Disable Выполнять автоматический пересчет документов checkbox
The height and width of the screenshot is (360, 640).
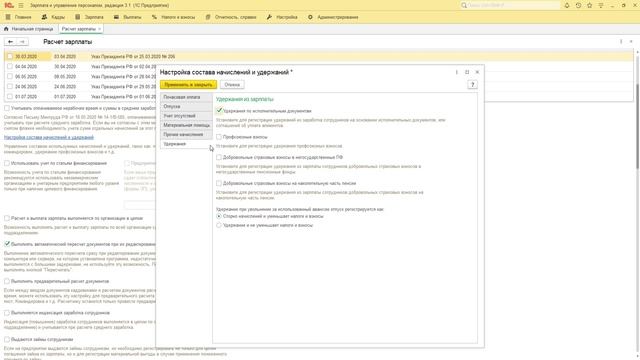(7, 244)
